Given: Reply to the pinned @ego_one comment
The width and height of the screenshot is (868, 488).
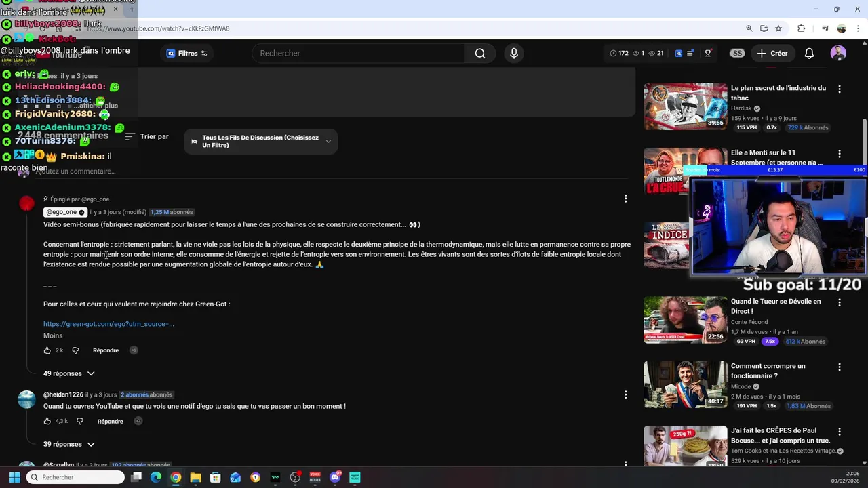Looking at the screenshot, I should coord(106,350).
